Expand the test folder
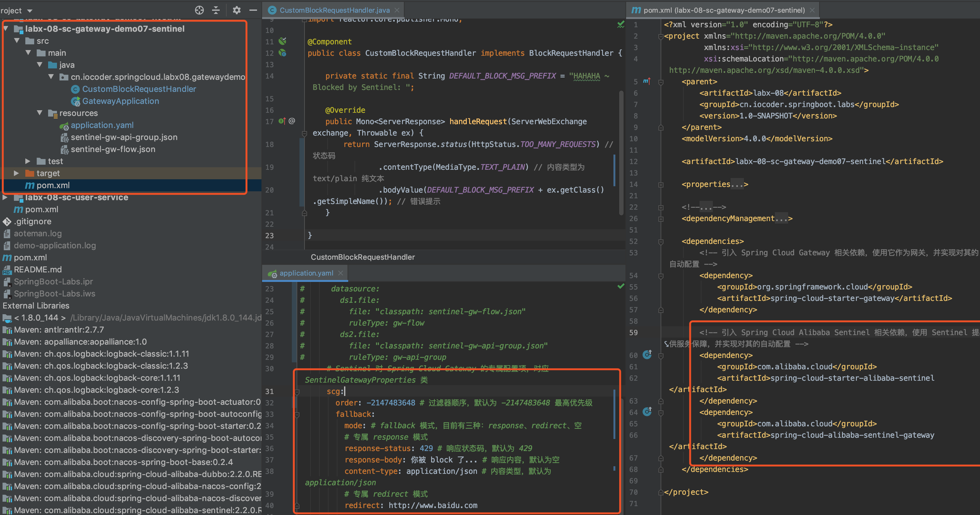 tap(28, 162)
